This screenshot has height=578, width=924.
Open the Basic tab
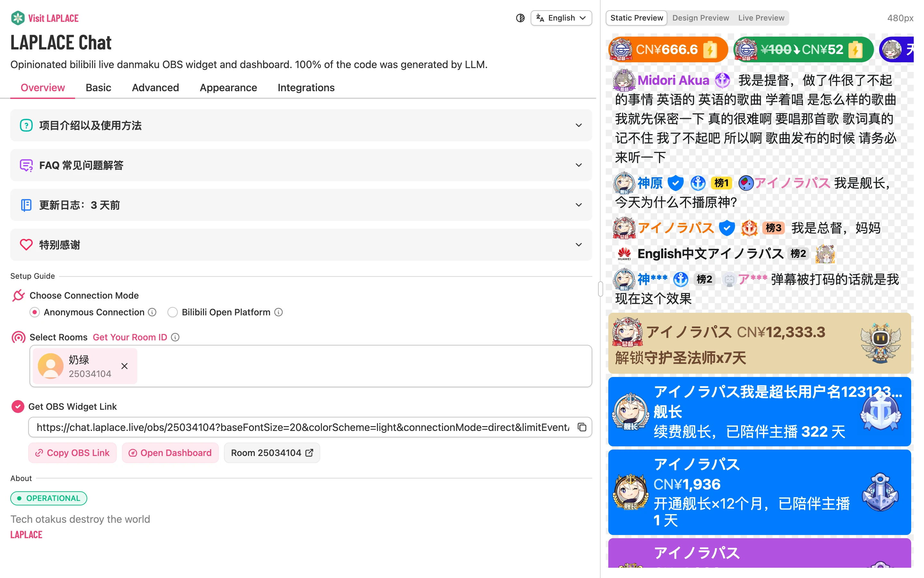click(x=98, y=88)
